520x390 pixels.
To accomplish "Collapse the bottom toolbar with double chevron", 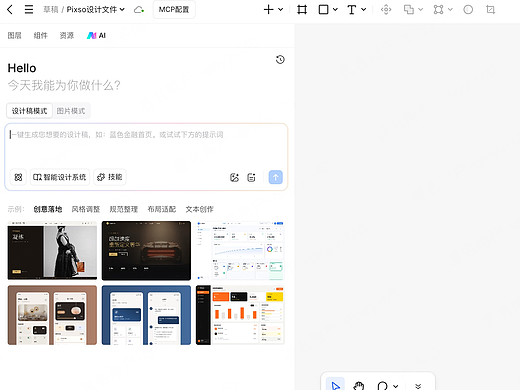I will point(418,386).
